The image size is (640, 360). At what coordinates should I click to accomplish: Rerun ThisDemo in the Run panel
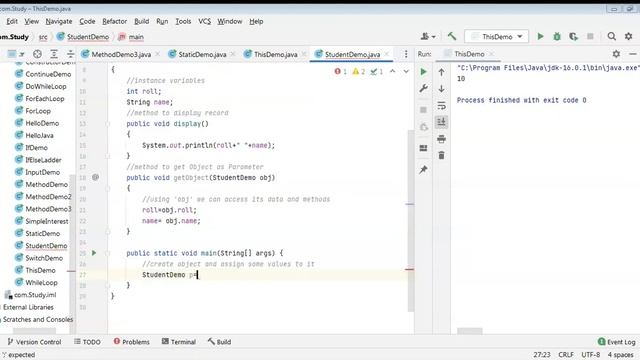[423, 72]
